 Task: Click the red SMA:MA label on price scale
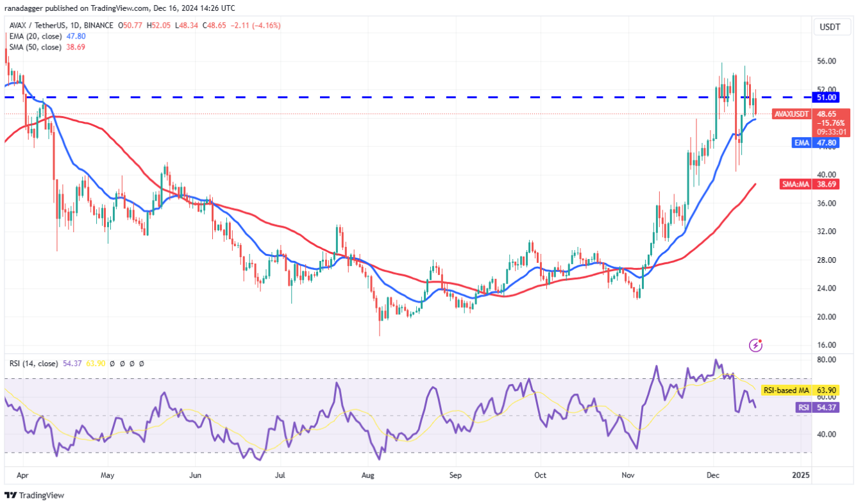click(796, 184)
